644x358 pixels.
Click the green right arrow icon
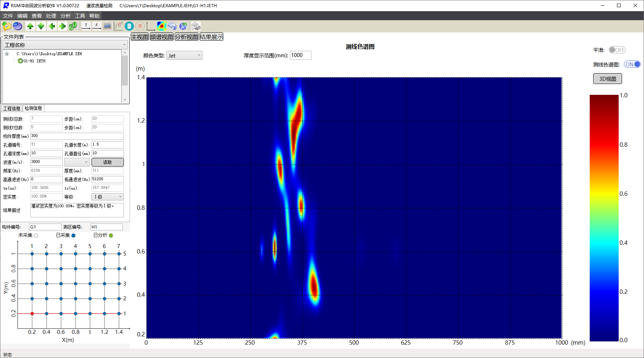coord(63,26)
